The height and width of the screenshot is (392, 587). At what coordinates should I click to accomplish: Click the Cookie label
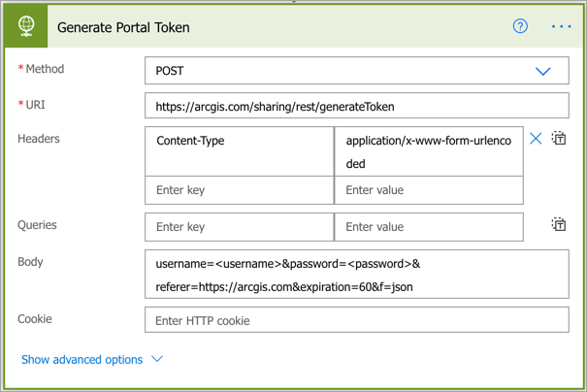(35, 319)
